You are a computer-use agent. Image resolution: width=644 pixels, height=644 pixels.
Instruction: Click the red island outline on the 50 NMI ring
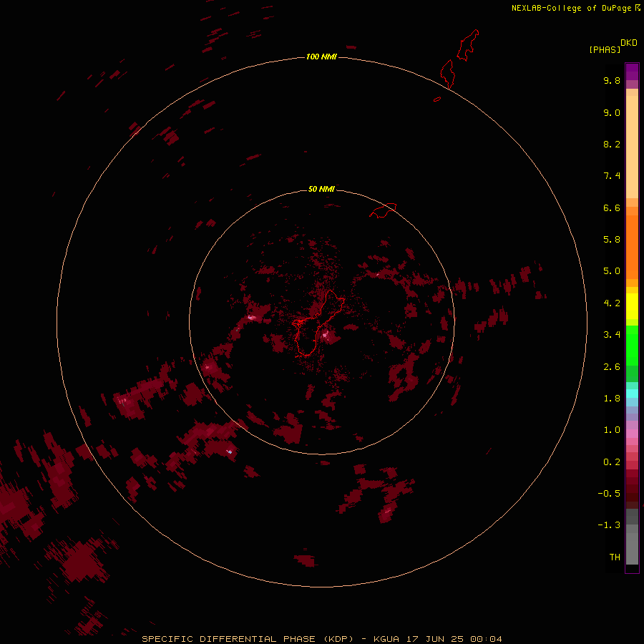pos(383,210)
